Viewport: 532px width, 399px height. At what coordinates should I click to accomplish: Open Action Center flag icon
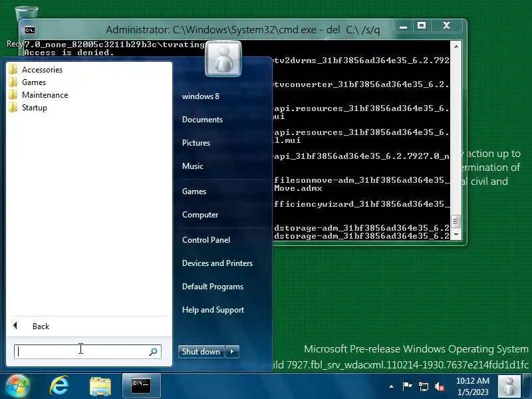407,386
